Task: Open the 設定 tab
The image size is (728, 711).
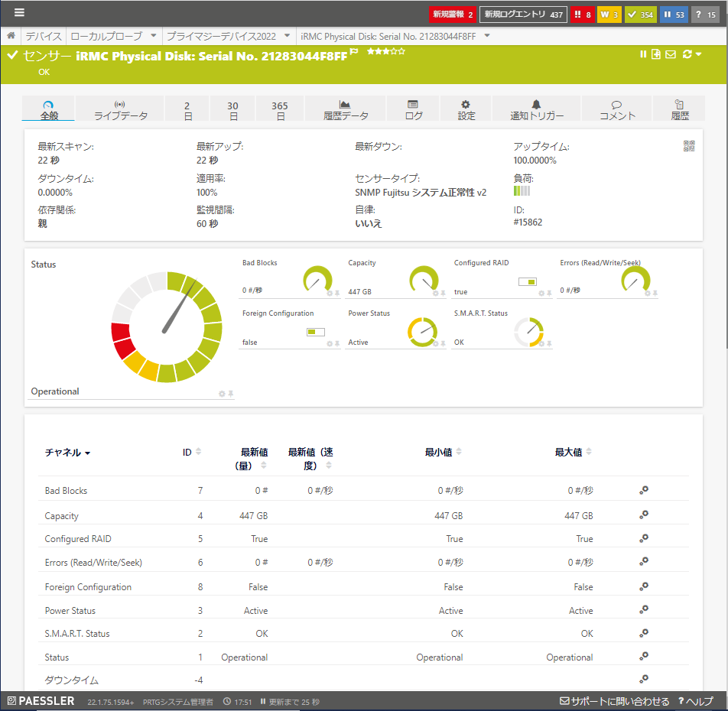Action: click(466, 109)
